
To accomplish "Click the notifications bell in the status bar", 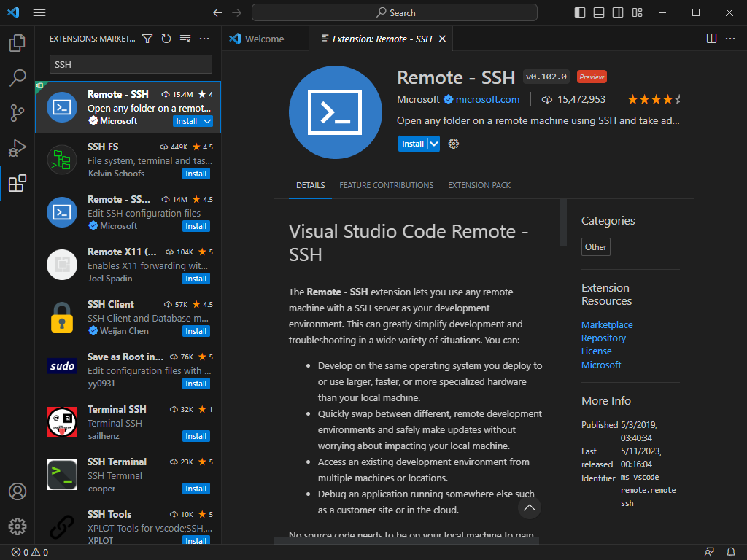I will tap(730, 552).
